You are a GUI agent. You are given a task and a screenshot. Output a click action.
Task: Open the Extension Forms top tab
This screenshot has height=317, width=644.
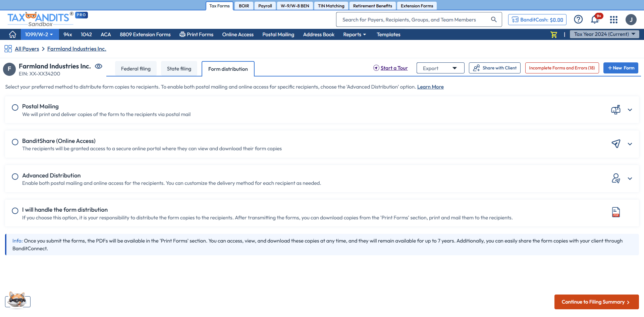point(417,6)
